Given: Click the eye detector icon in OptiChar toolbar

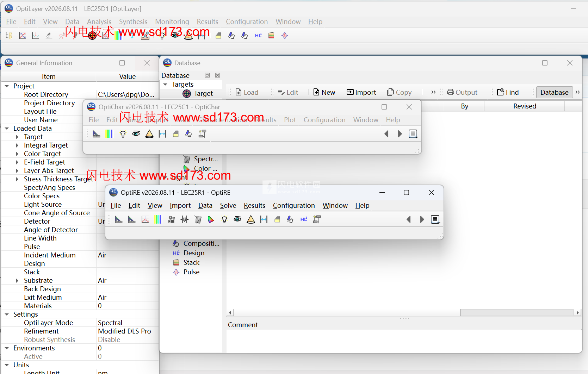Looking at the screenshot, I should click(x=136, y=133).
